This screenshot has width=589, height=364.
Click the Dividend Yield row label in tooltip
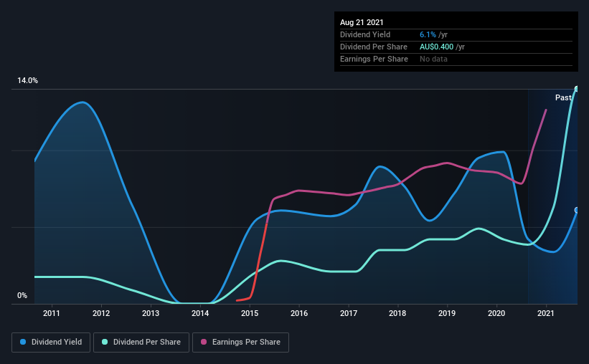pyautogui.click(x=365, y=34)
